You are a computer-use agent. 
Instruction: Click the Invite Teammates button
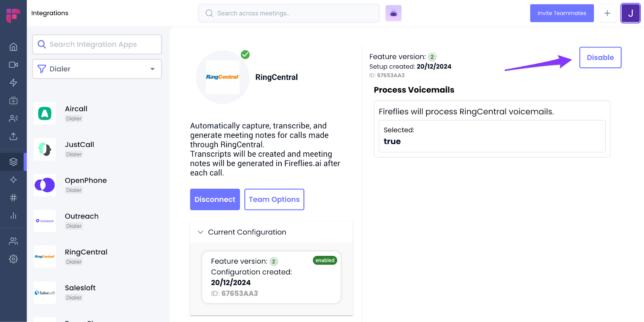coord(561,13)
